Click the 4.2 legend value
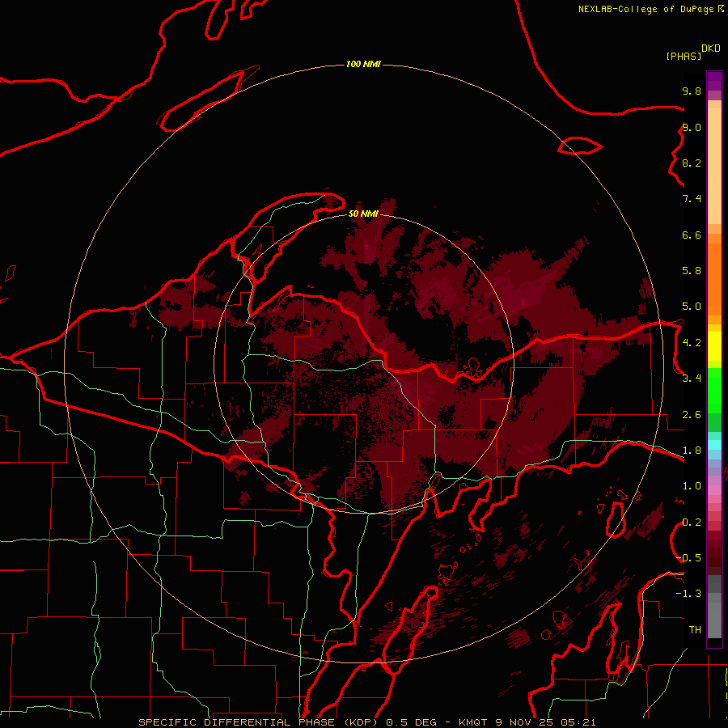 [x=692, y=343]
